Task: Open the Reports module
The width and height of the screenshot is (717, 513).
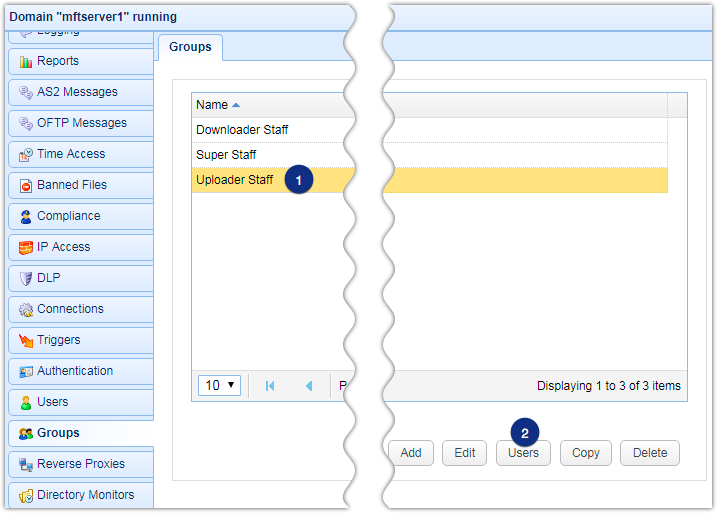Action: coord(80,61)
